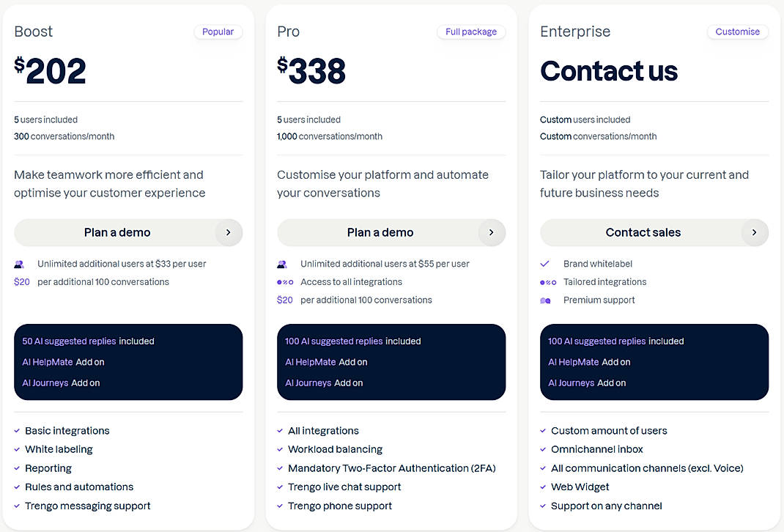Click the integrations icon beside Access to all integrations
Screen dimensions: 784x532
pyautogui.click(x=284, y=281)
